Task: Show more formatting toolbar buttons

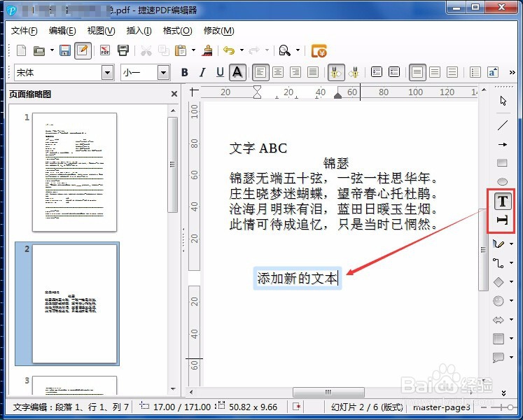Action: point(512,72)
